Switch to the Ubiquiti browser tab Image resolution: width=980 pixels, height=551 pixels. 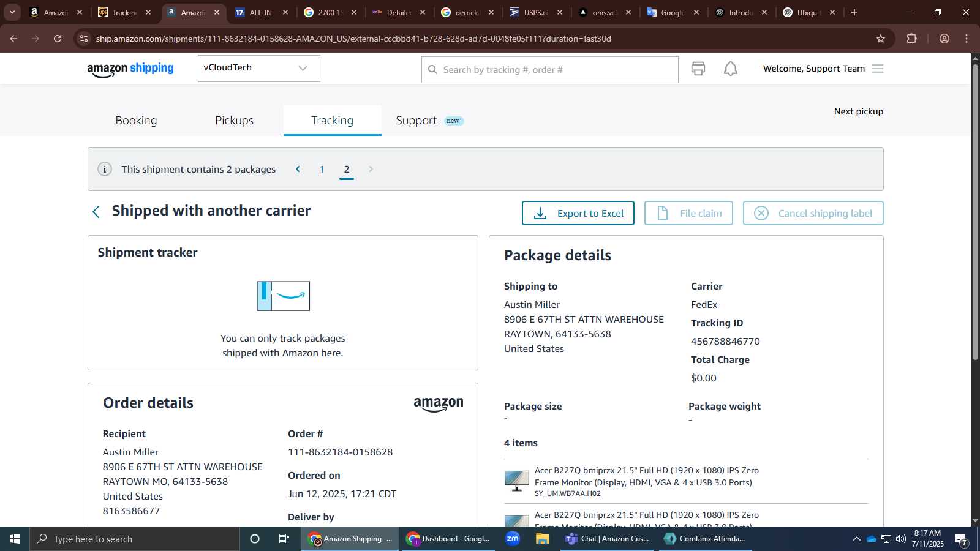click(809, 12)
